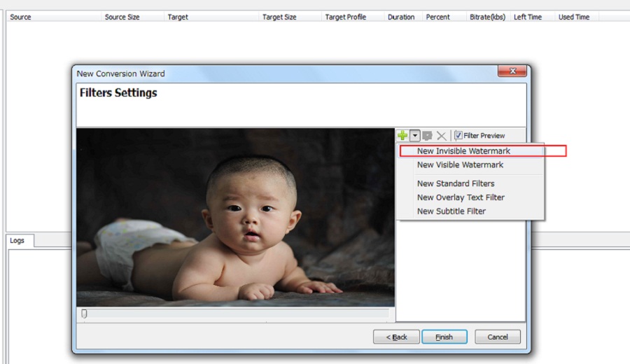Click the Left Time column header

click(x=532, y=17)
